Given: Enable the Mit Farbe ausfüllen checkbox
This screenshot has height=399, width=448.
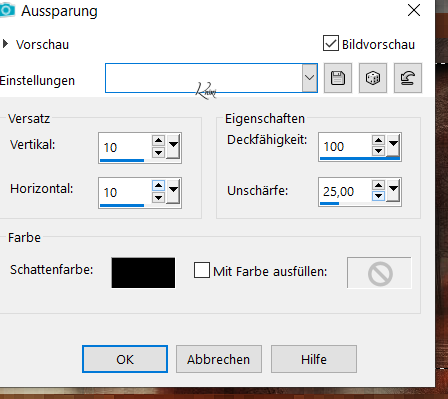Looking at the screenshot, I should click(202, 270).
